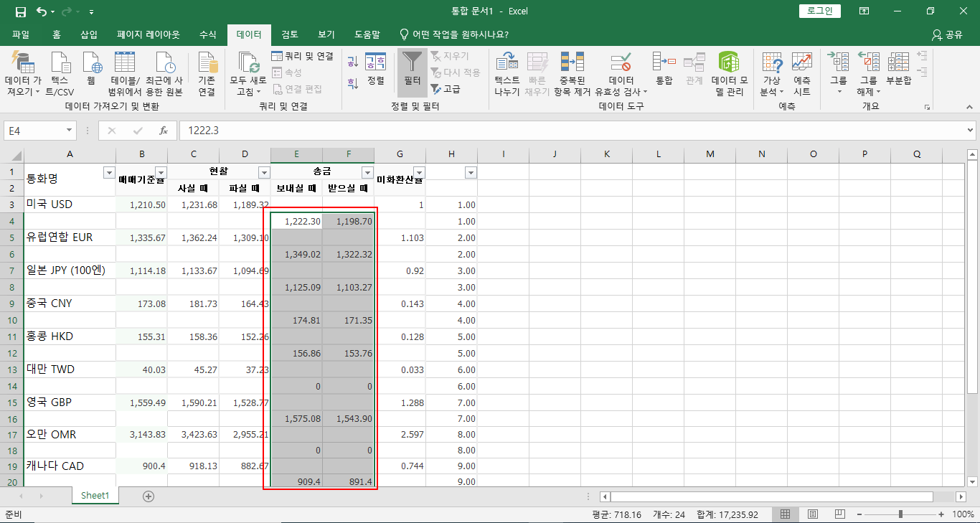Switch to Page Break Preview in status bar
Viewport: 980px width, 523px height.
pos(840,514)
